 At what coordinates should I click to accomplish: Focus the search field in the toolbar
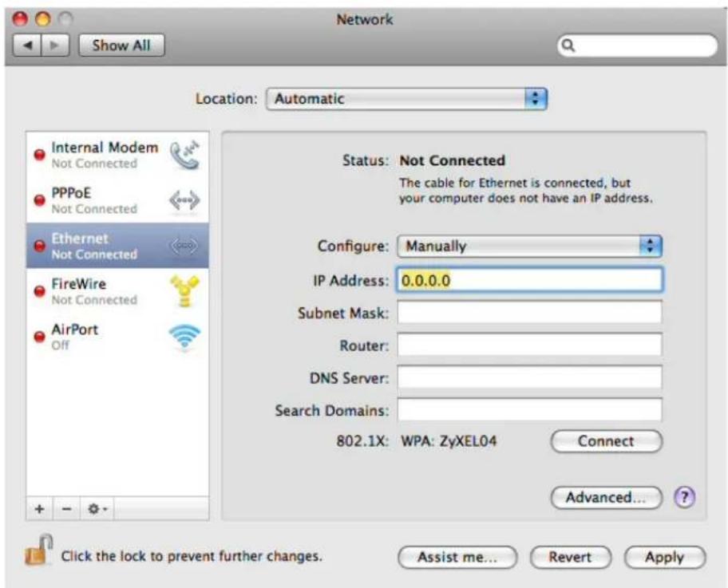637,45
